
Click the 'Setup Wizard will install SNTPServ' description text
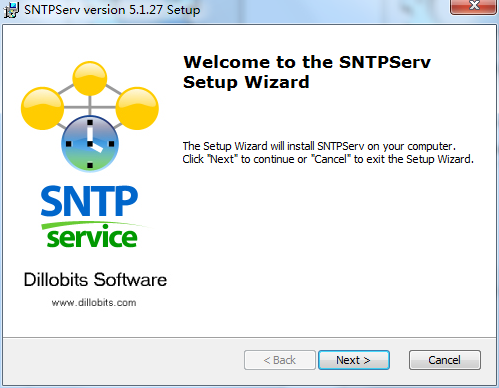328,153
